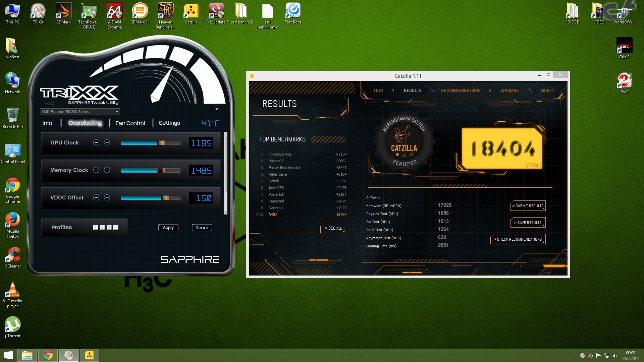The height and width of the screenshot is (362, 644).
Task: Switch to the Fan Control tab
Action: coord(130,123)
